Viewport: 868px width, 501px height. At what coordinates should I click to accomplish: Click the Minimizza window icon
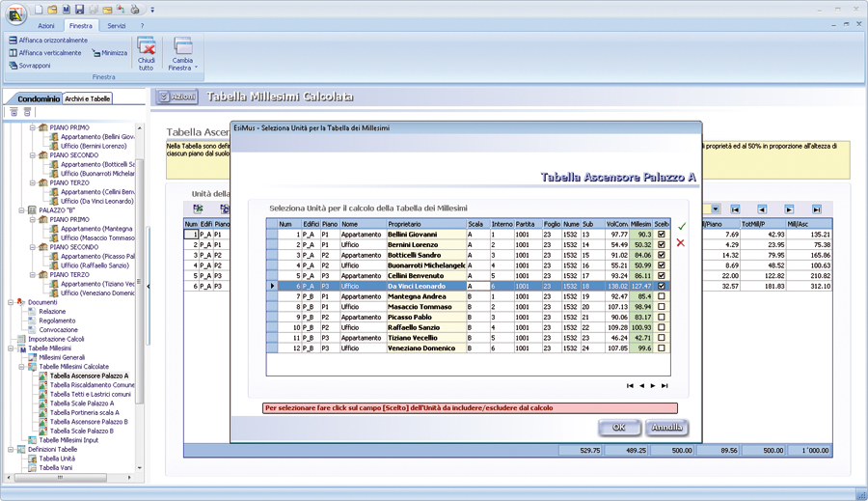click(96, 53)
